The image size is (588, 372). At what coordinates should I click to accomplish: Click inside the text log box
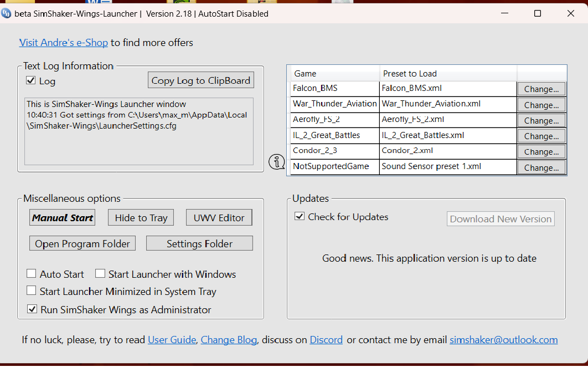(139, 131)
